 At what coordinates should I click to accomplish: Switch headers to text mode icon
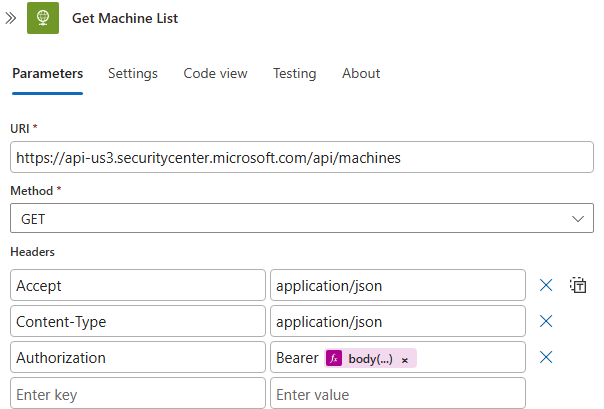(578, 286)
